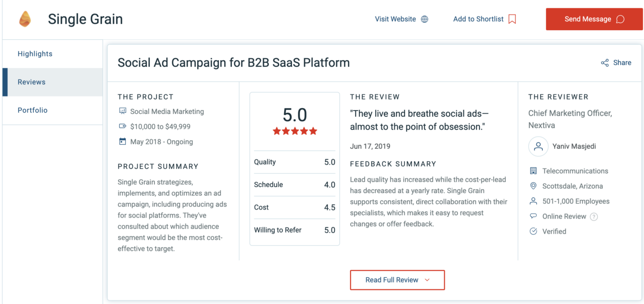The height and width of the screenshot is (304, 644).
Task: Click the share network icon
Action: [605, 63]
